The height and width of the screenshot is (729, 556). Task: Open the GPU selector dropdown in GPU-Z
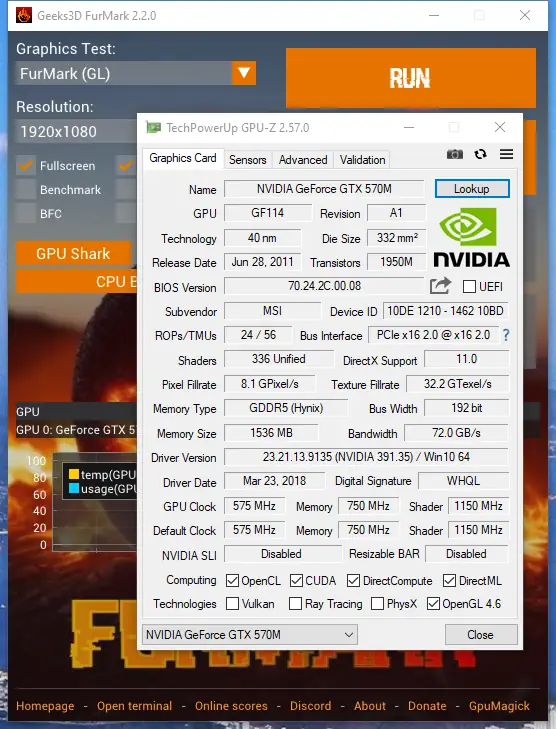[250, 635]
